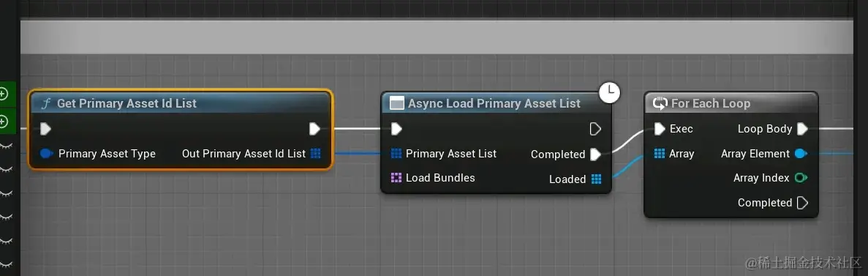The image size is (868, 276).
Task: Click the 'Loop Body' pin label
Action: pyautogui.click(x=765, y=129)
